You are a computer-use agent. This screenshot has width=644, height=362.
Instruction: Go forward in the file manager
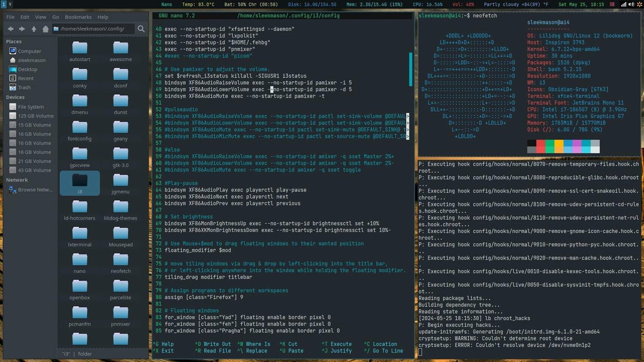pyautogui.click(x=22, y=29)
